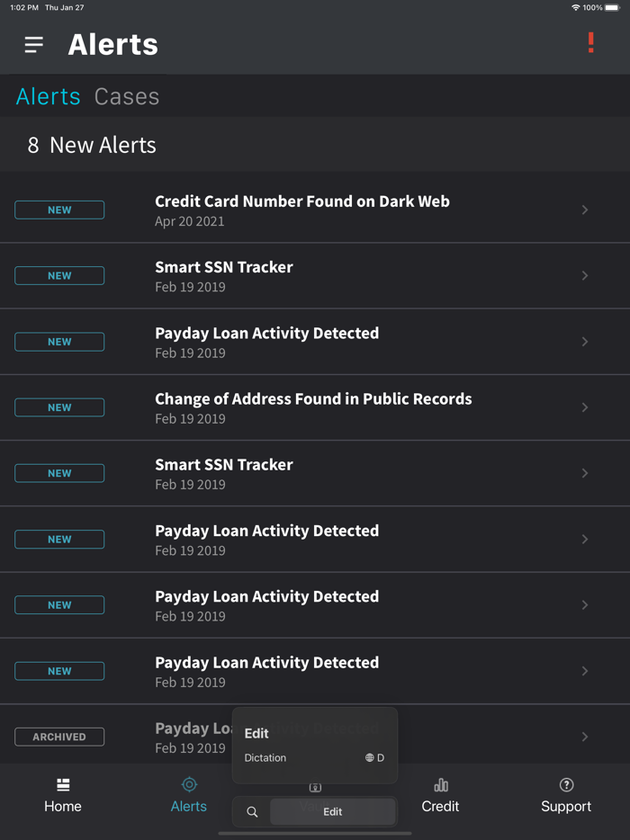Expand Credit Card Number Found alert chevron
Viewport: 630px width, 840px height.
pos(585,210)
